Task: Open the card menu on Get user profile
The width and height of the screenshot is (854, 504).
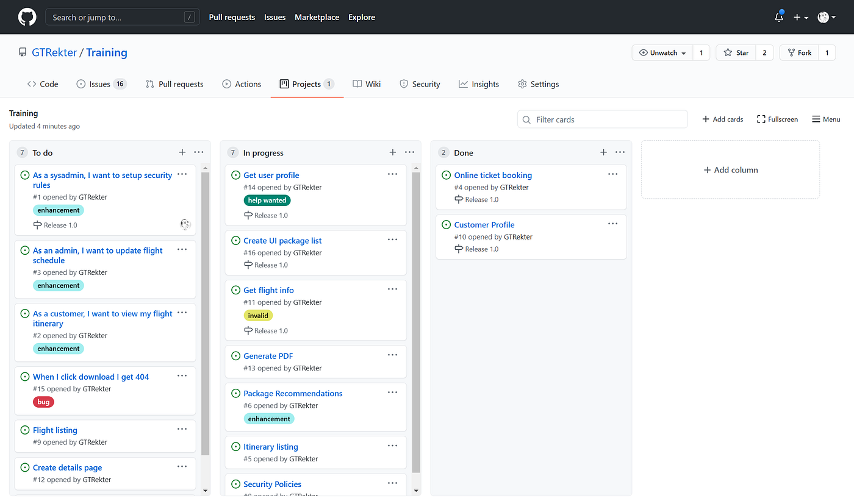Action: click(392, 174)
